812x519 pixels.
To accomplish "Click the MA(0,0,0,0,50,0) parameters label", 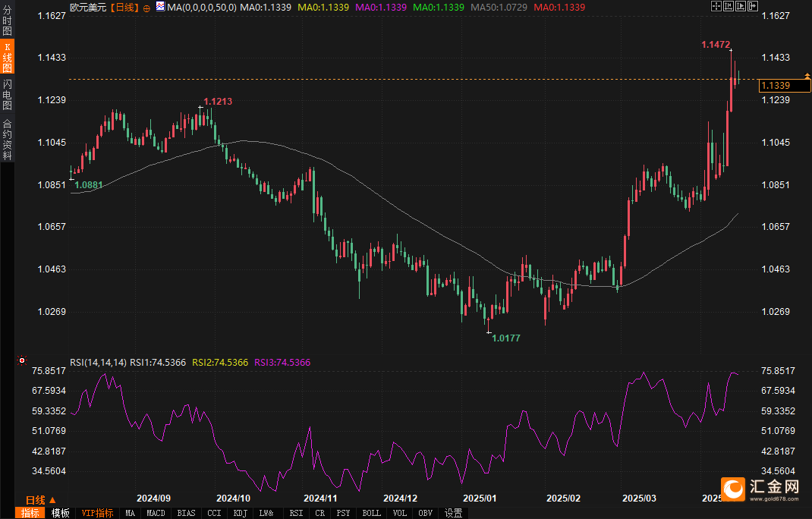I will [x=202, y=8].
